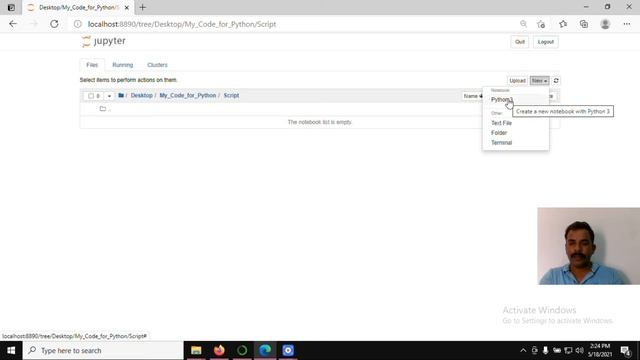Open the notification center

coord(625,351)
